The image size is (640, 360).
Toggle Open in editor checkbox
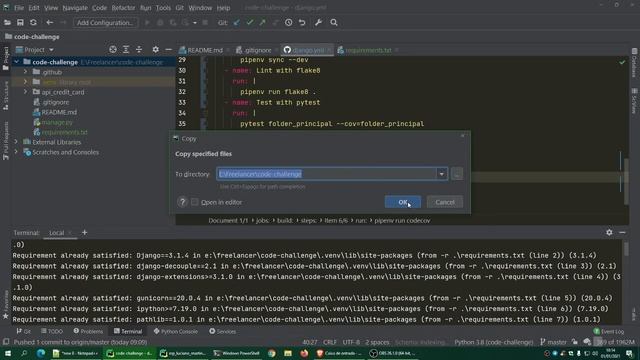click(x=195, y=202)
